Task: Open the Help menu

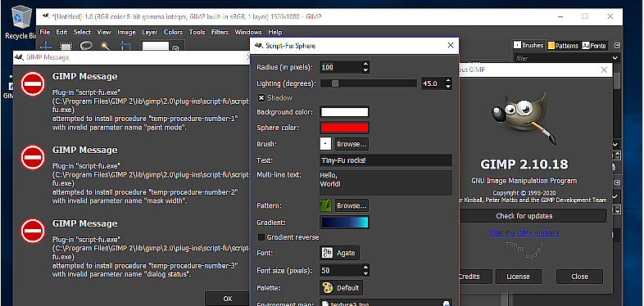Action: point(274,32)
